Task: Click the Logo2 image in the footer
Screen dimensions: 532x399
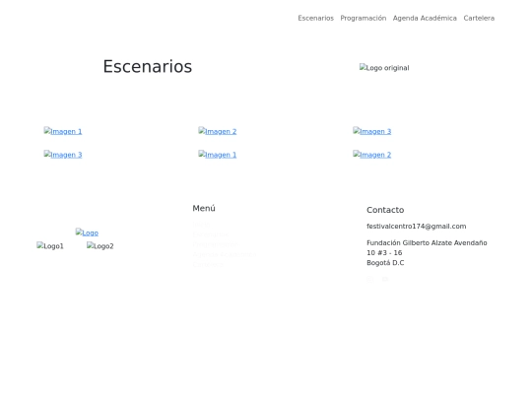Action: pyautogui.click(x=100, y=245)
